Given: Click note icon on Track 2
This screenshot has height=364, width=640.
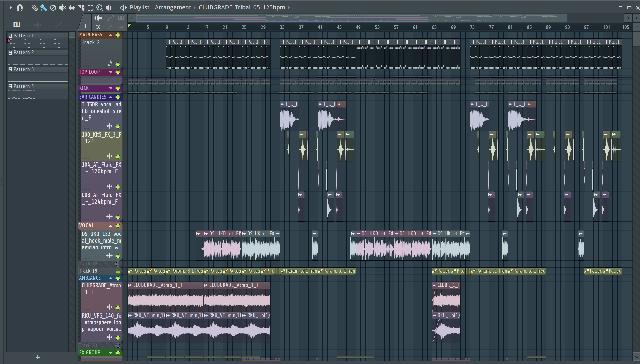Looking at the screenshot, I should [109, 63].
